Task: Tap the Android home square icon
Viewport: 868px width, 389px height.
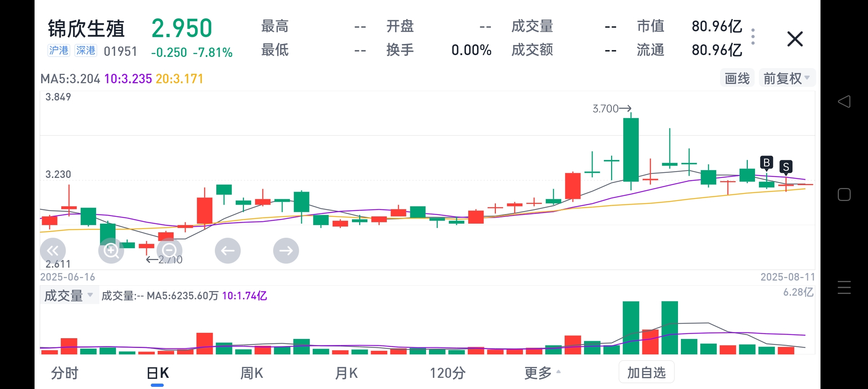Action: click(x=844, y=194)
